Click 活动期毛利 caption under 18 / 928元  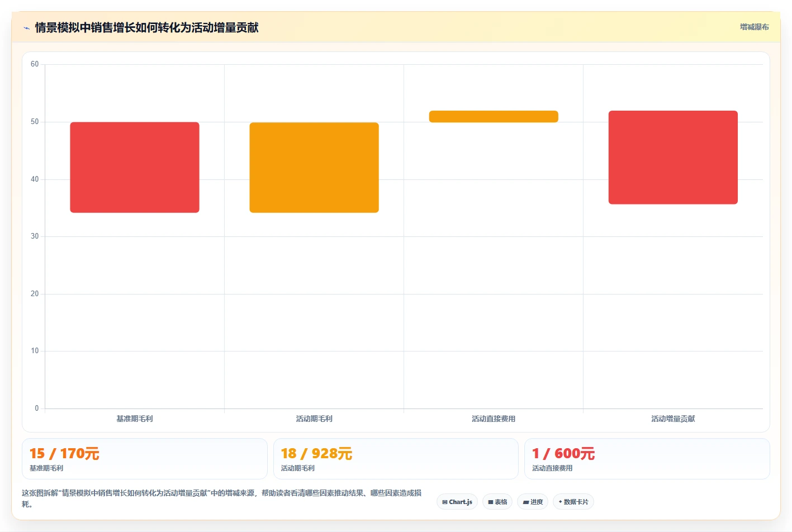[x=298, y=468]
